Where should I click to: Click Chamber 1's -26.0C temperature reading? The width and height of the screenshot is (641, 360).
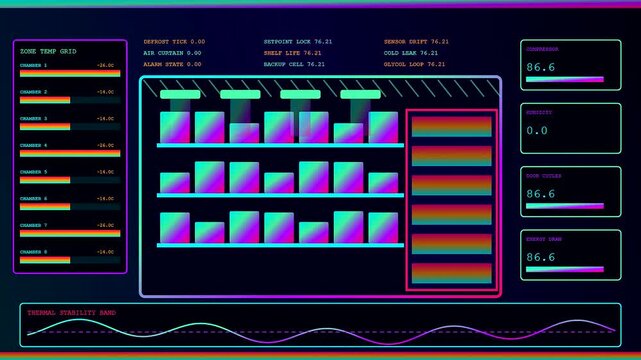pyautogui.click(x=105, y=65)
